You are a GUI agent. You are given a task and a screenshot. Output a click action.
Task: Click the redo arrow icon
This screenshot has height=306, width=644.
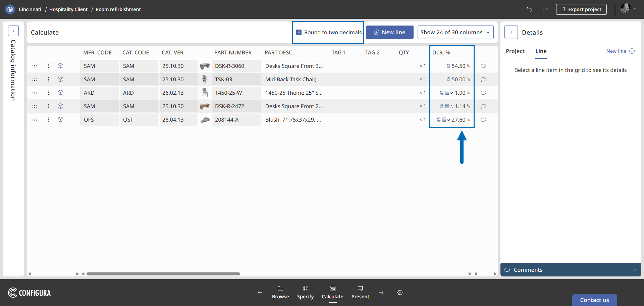coord(545,9)
